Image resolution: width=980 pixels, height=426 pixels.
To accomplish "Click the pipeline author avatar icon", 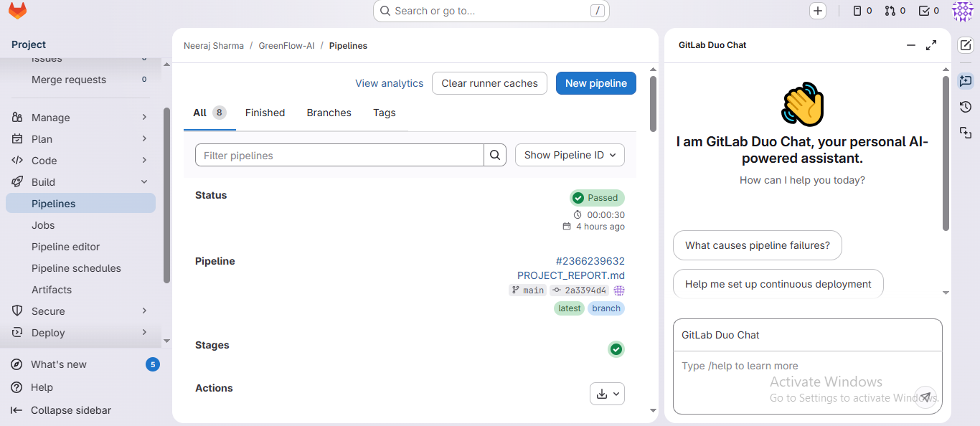I will coord(619,290).
